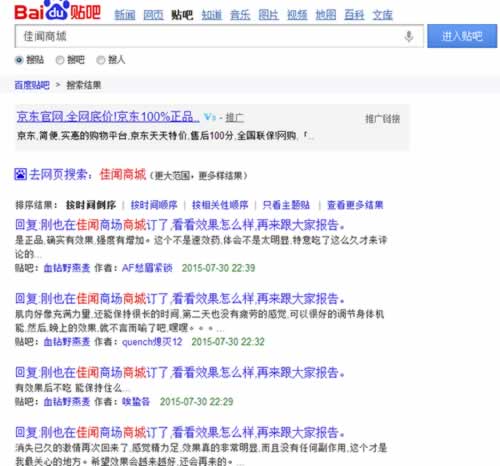The width and height of the screenshot is (500, 466).
Task: Focus the search box containing 佳闻商城
Action: pyautogui.click(x=219, y=36)
